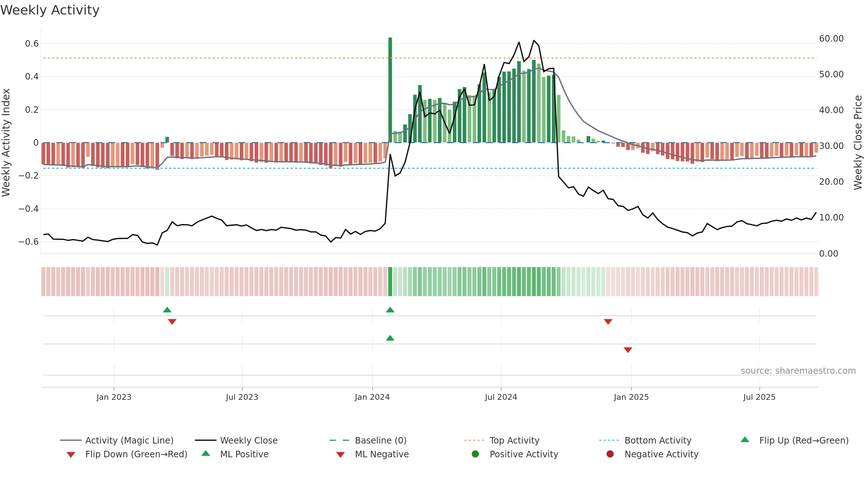Click the 0.00 right axis tick

829,253
